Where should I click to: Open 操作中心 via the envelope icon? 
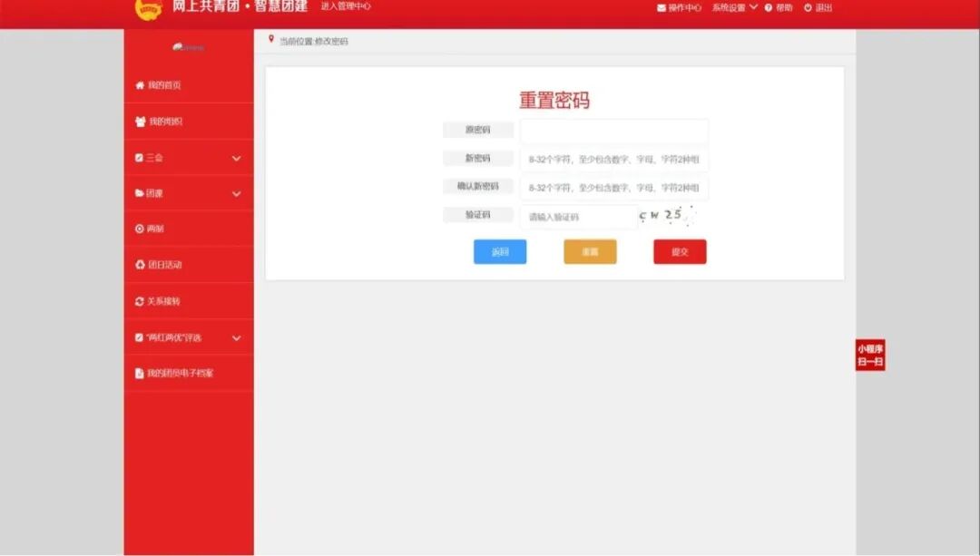pos(673,7)
